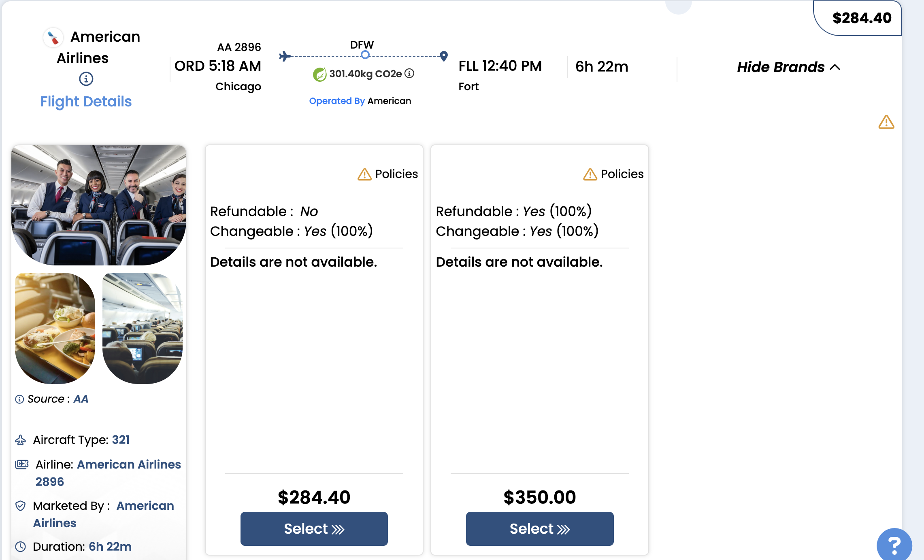Open the passenger cabin seating photo
924x560 pixels.
coord(143,328)
